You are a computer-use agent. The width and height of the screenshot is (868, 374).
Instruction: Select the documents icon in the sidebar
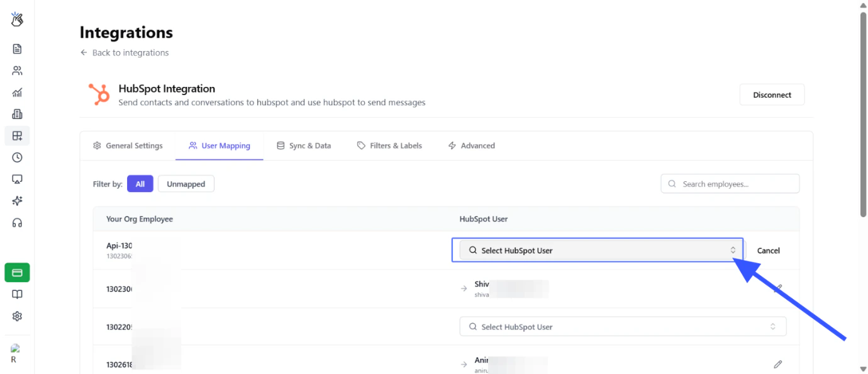[x=17, y=48]
